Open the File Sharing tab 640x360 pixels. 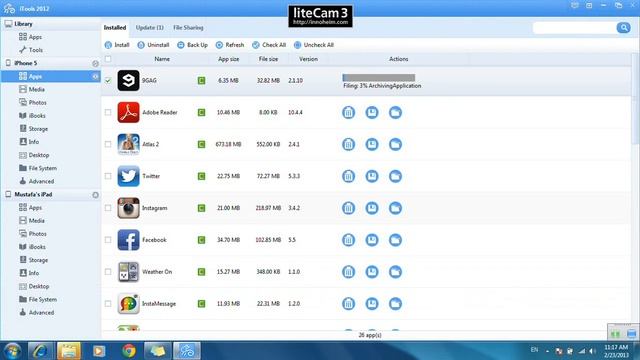(188, 28)
